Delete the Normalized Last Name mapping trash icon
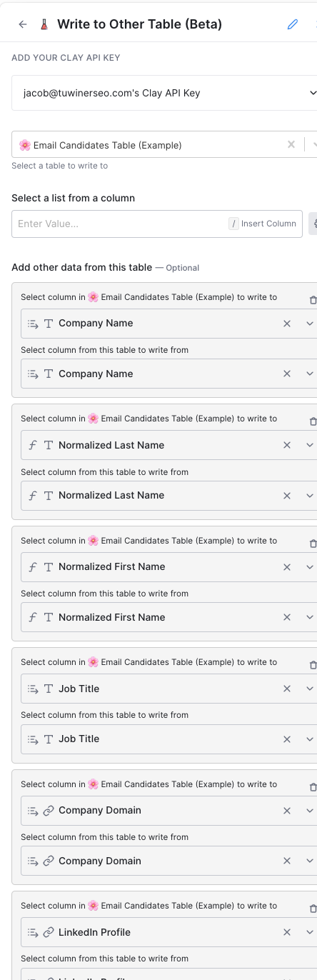 point(313,421)
